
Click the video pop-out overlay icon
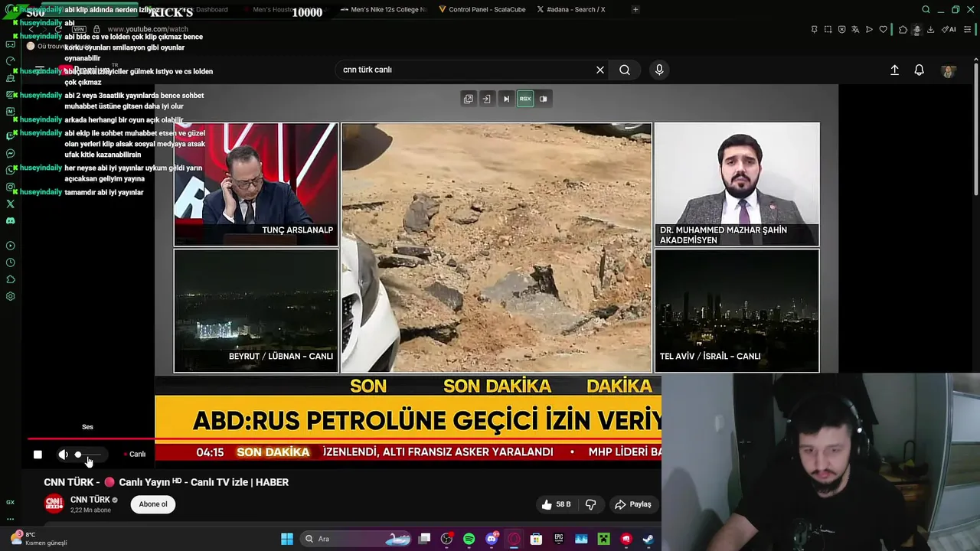coord(469,99)
